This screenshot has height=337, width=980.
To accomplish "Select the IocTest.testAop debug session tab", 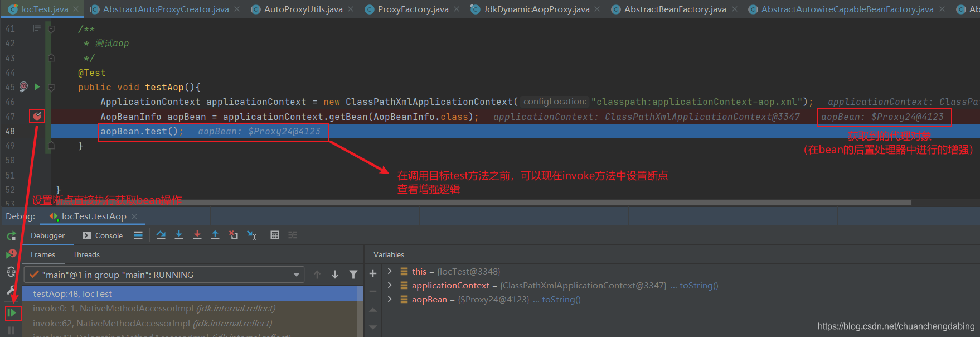I will point(94,216).
